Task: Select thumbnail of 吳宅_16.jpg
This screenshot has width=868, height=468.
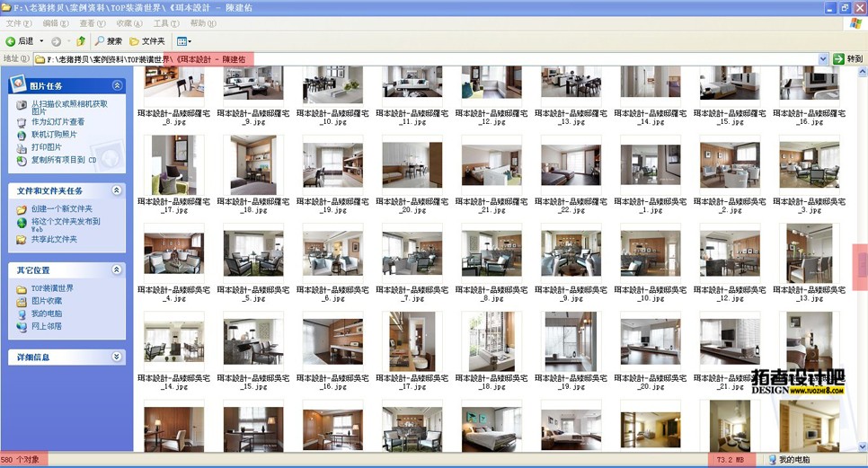Action: [x=332, y=341]
